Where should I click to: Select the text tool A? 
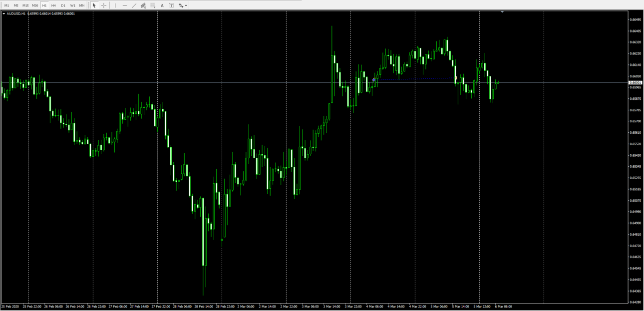click(162, 5)
